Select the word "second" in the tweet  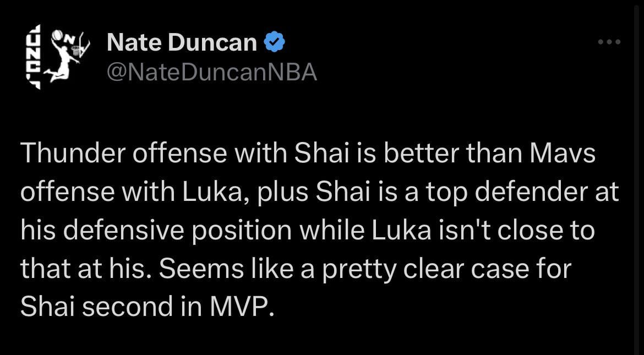[x=127, y=308]
